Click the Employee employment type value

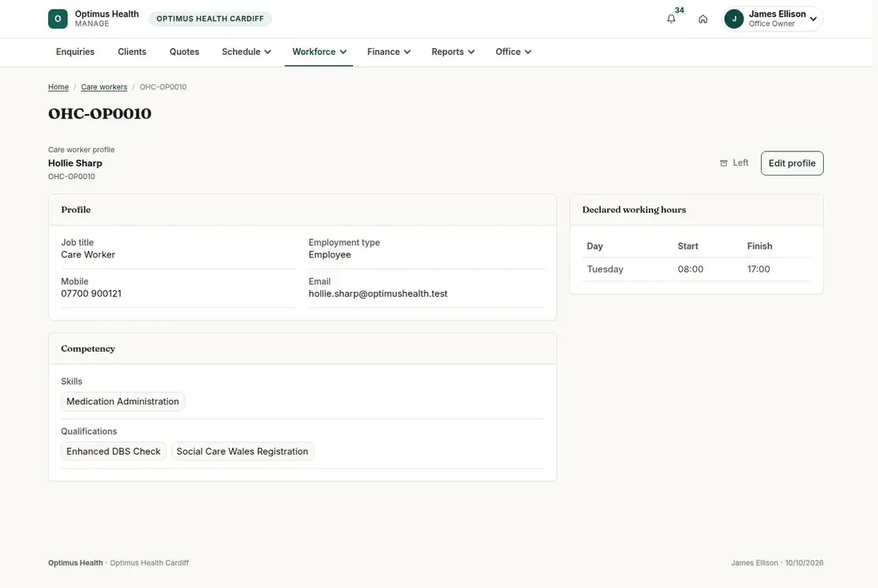point(330,255)
